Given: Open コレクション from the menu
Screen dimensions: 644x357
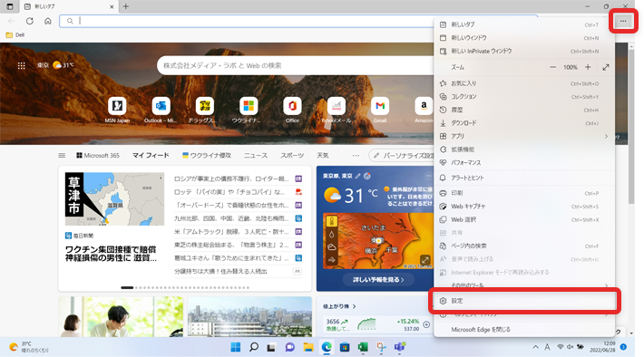Looking at the screenshot, I should click(524, 96).
